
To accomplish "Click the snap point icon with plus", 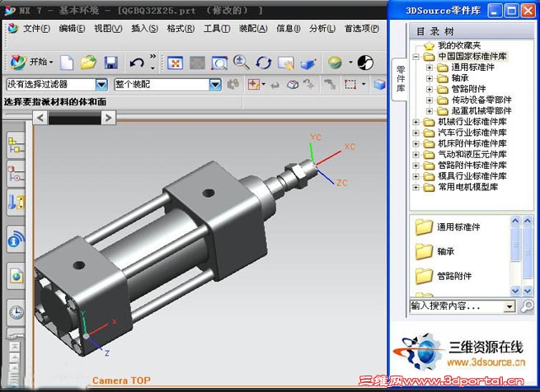I will [x=254, y=84].
